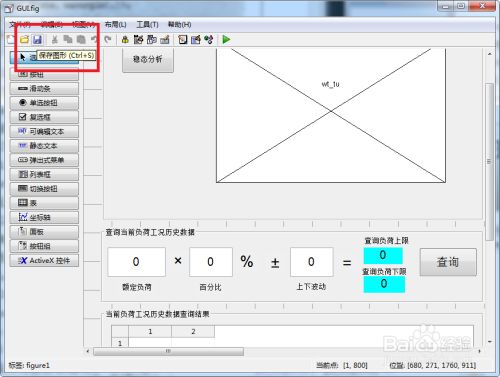Click the Copy toolbar icon

point(68,40)
